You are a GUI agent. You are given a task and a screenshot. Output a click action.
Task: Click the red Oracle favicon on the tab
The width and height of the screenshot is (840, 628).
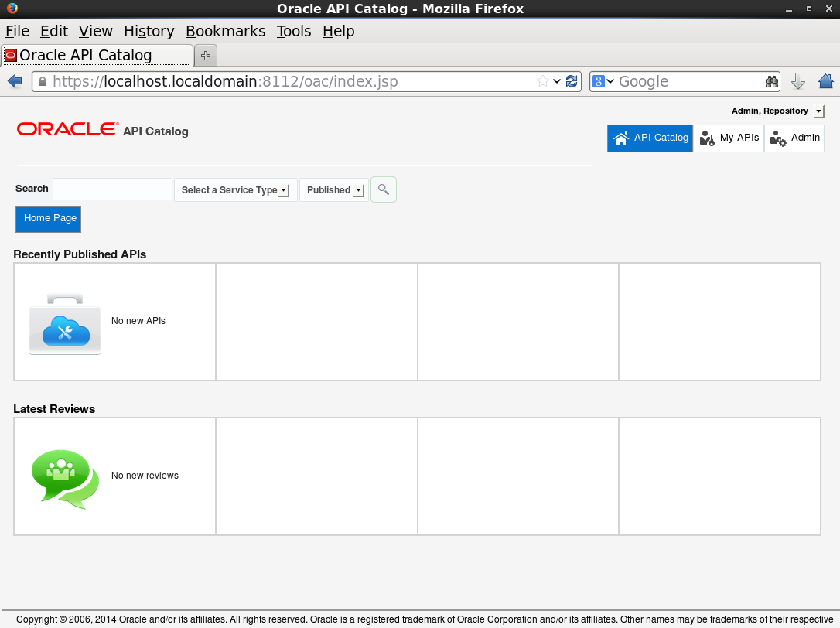[x=10, y=55]
